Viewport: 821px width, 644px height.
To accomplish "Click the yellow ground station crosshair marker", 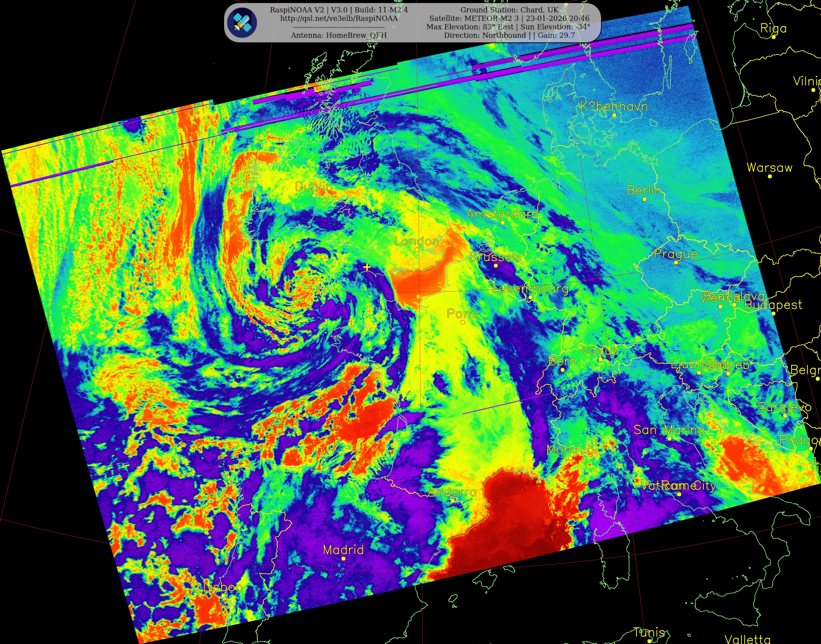I will click(x=367, y=267).
